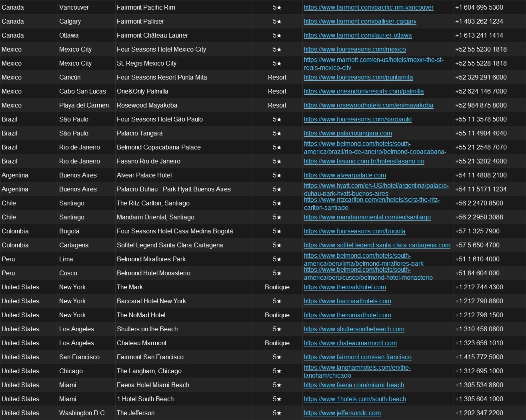This screenshot has width=526, height=420.
Task: Visit the themarkhotel.com link
Action: (x=345, y=287)
